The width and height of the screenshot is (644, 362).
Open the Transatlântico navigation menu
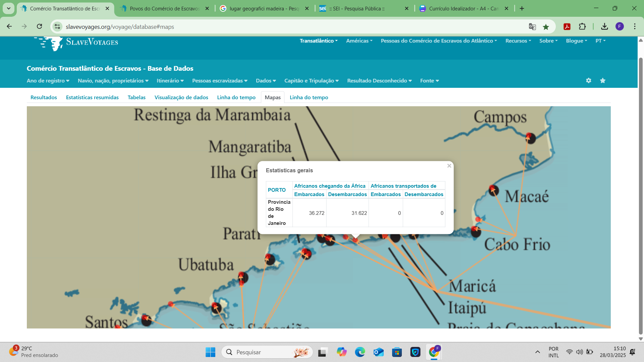click(x=318, y=41)
